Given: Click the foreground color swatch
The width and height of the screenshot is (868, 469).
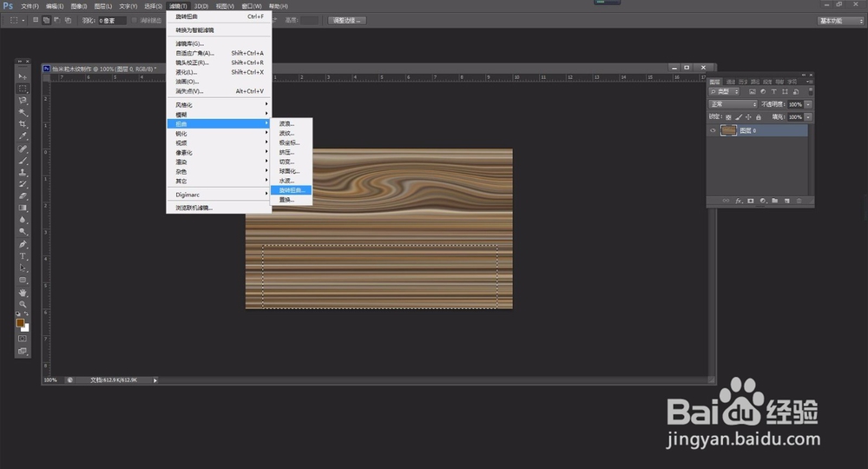Looking at the screenshot, I should coord(20,323).
